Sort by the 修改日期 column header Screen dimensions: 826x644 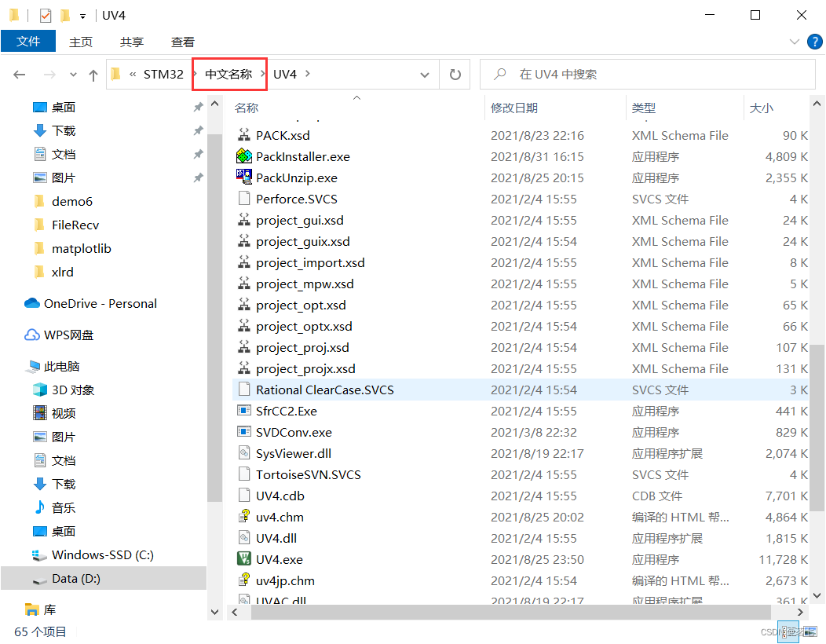click(514, 108)
